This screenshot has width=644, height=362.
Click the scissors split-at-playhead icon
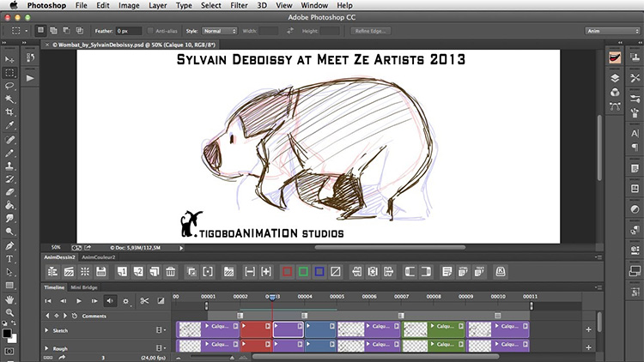144,301
